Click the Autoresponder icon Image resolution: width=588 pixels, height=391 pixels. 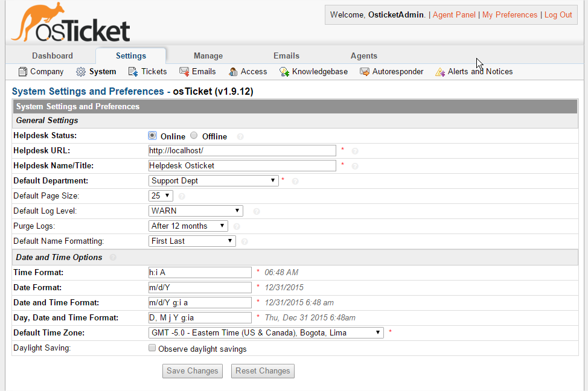[x=365, y=72]
